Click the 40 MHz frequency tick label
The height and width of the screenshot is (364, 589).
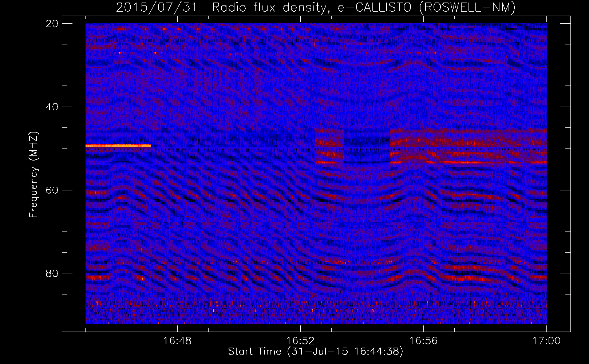click(52, 107)
